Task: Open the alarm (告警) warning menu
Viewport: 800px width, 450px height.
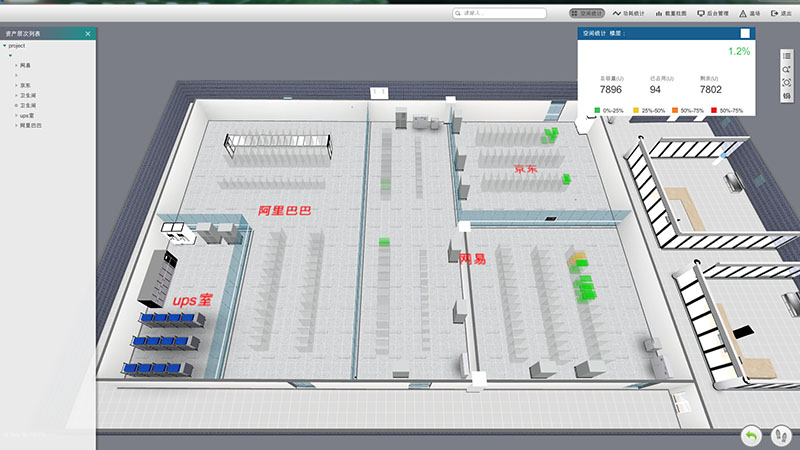Action: click(749, 13)
